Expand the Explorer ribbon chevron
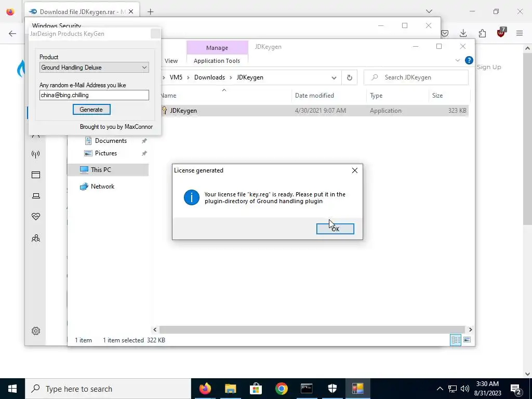The height and width of the screenshot is (399, 532). click(457, 60)
